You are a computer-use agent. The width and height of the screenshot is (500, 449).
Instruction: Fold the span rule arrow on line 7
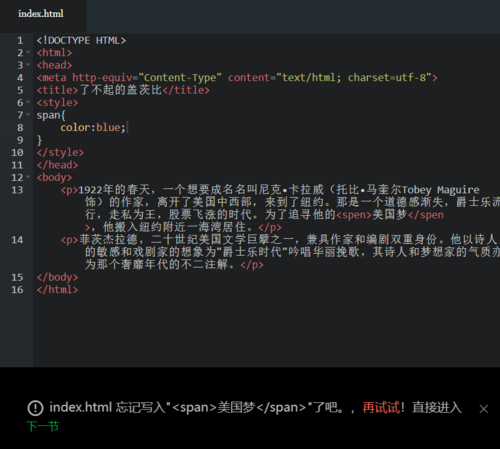pos(28,115)
